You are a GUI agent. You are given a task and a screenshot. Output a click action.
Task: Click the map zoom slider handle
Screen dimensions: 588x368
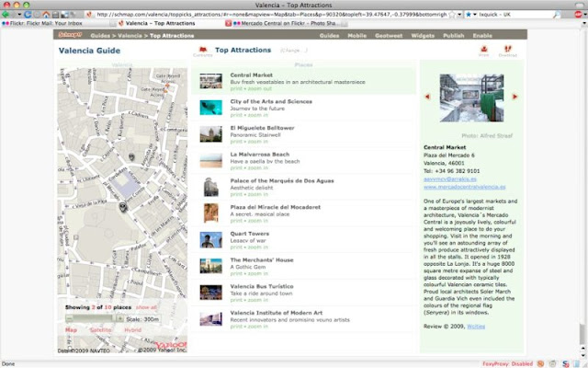click(x=114, y=319)
